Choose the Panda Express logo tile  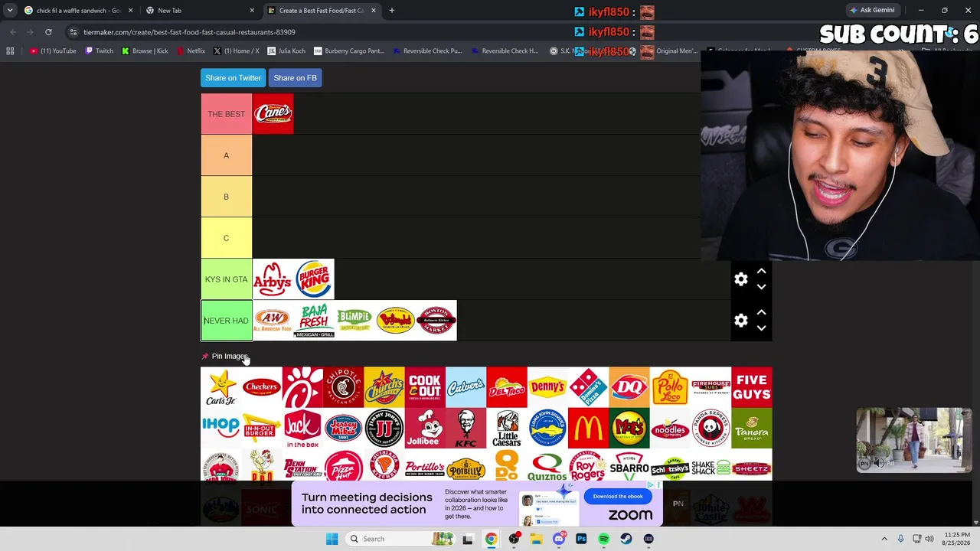click(x=710, y=428)
